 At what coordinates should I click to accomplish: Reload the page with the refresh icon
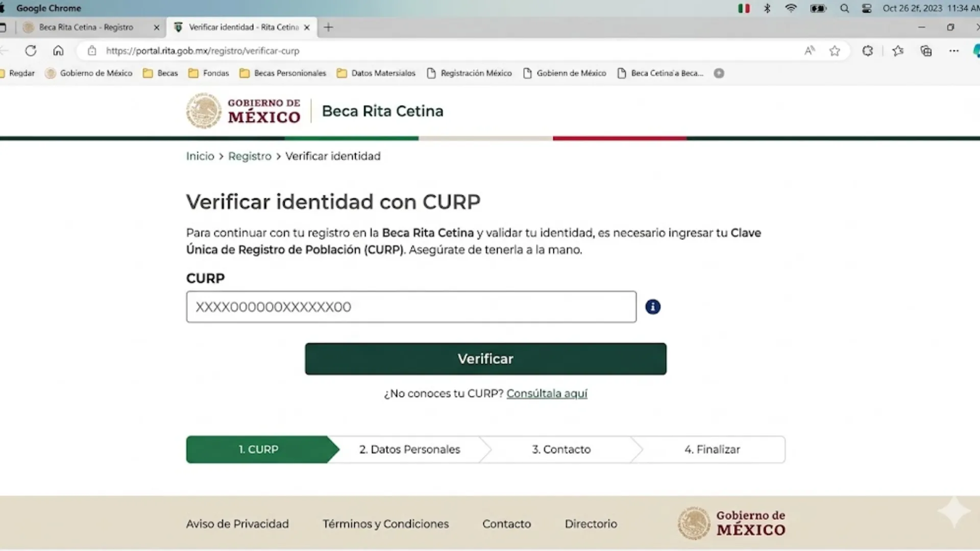[x=31, y=51]
